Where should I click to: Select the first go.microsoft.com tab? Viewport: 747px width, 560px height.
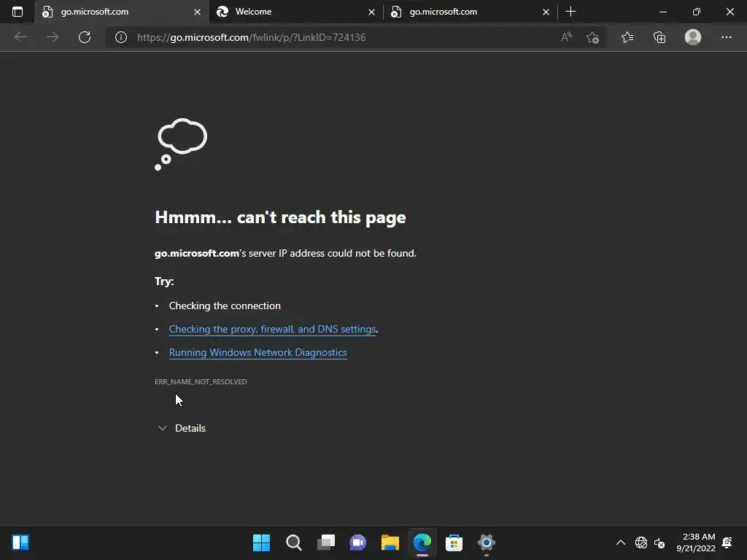click(x=122, y=12)
